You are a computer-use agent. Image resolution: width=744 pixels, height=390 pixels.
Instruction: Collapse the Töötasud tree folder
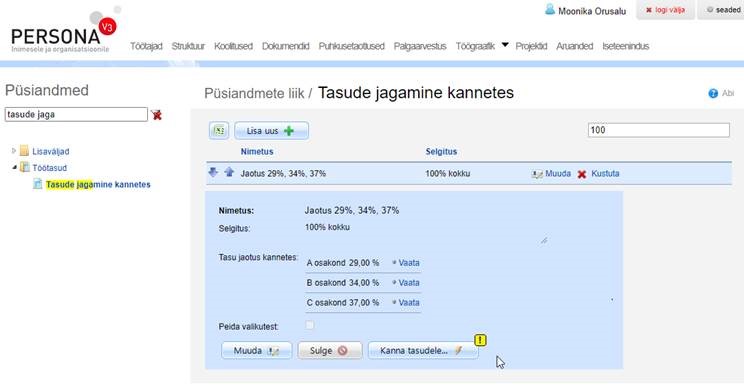click(14, 167)
